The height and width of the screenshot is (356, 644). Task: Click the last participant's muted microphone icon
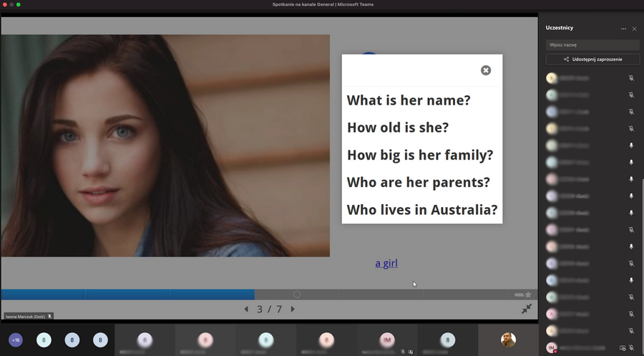(x=631, y=348)
